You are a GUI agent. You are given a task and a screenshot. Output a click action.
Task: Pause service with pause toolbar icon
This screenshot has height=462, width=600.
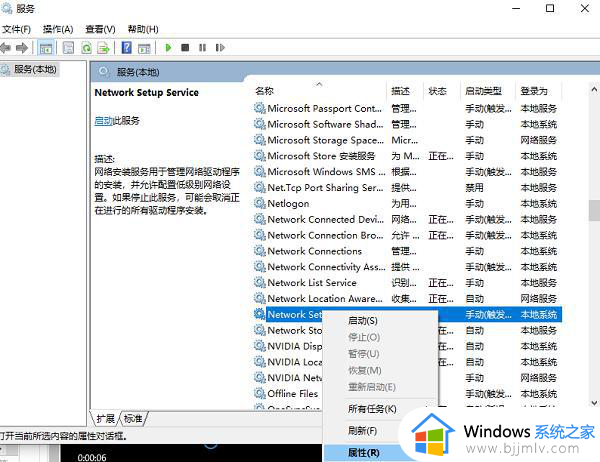202,48
